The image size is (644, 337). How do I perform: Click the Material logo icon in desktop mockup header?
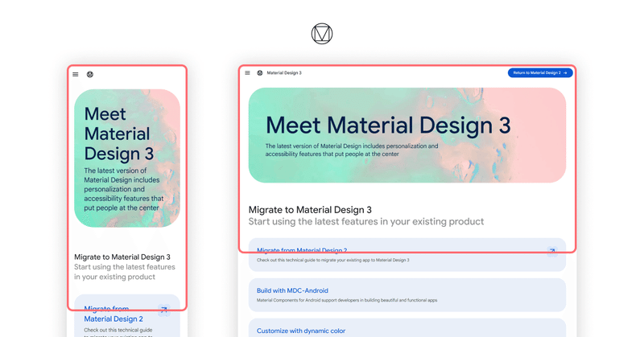tap(259, 72)
